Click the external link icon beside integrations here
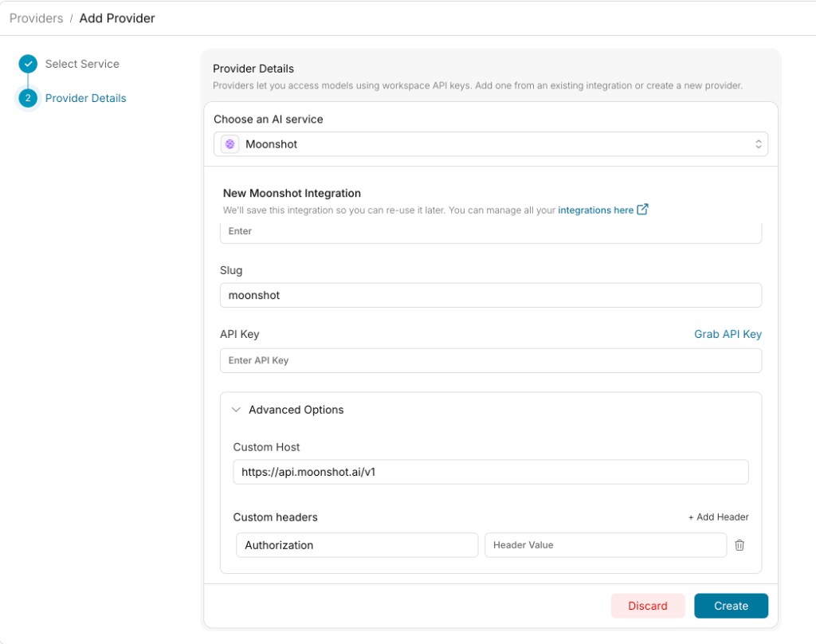The width and height of the screenshot is (816, 644). tap(643, 210)
